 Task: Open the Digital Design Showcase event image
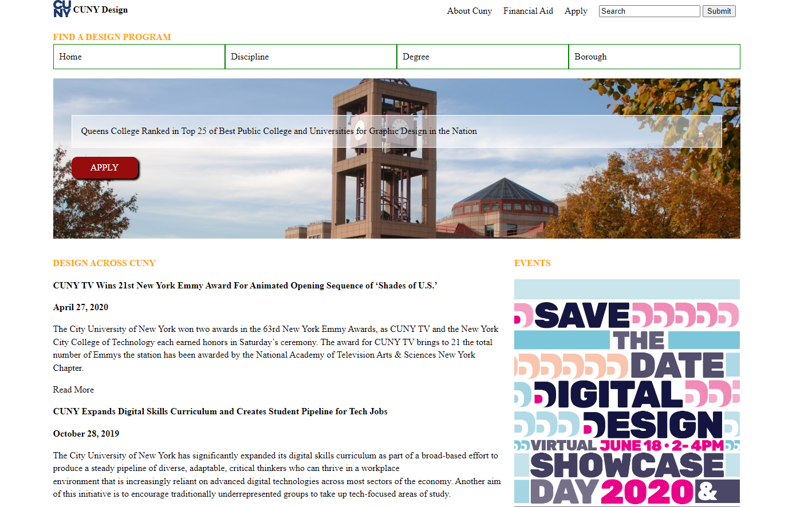627,393
